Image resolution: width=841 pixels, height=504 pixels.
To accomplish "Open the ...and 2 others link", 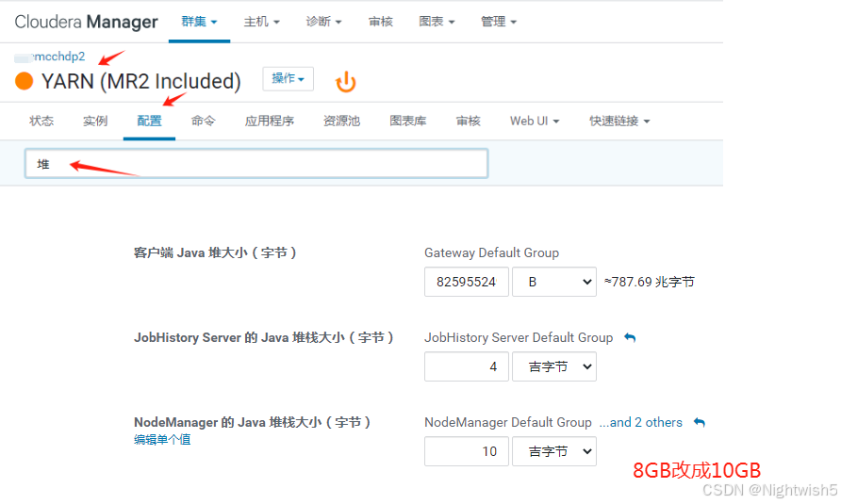I will (x=640, y=422).
